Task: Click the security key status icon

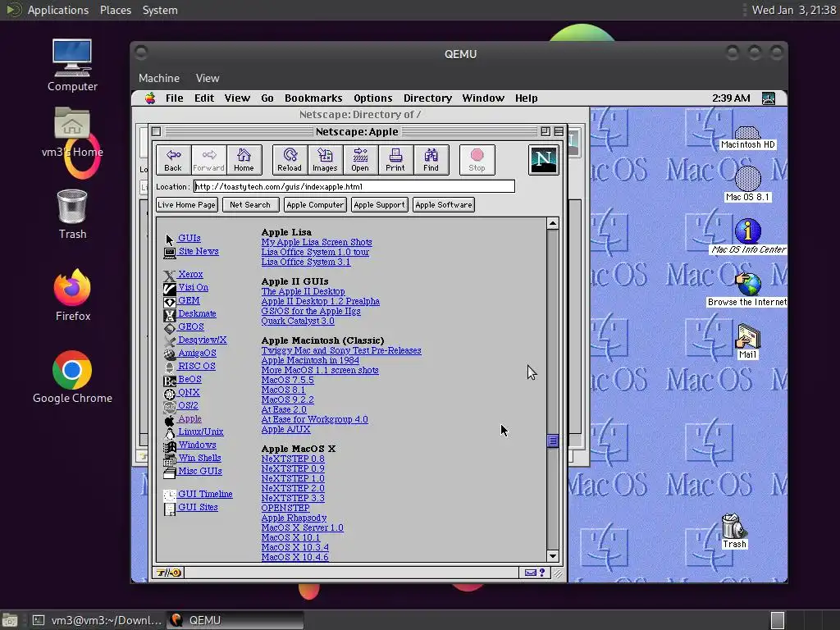Action: [169, 573]
